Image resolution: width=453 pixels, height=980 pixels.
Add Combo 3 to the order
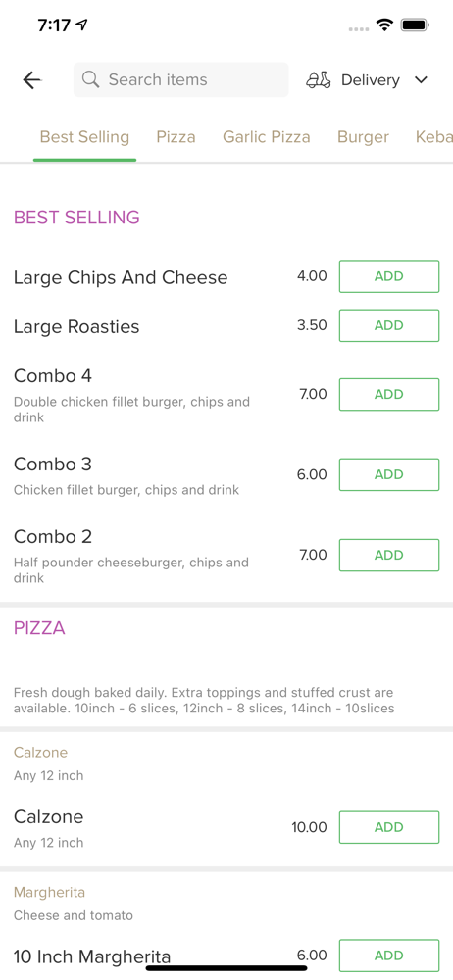[x=389, y=474]
